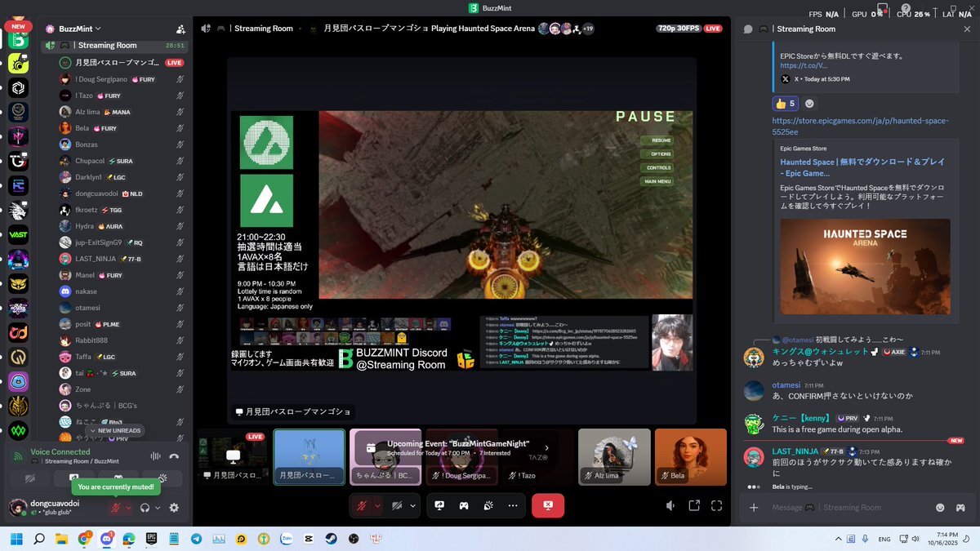Click the chat bubble icon in chat header

[x=747, y=29]
